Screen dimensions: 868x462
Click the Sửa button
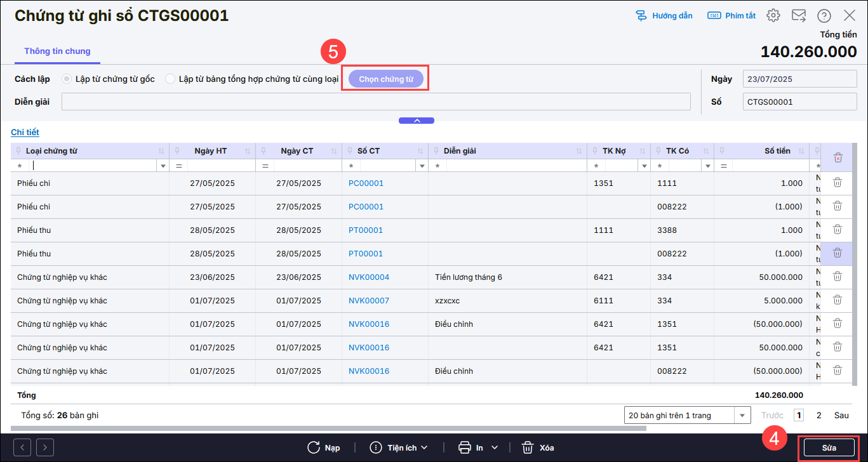[x=829, y=447]
